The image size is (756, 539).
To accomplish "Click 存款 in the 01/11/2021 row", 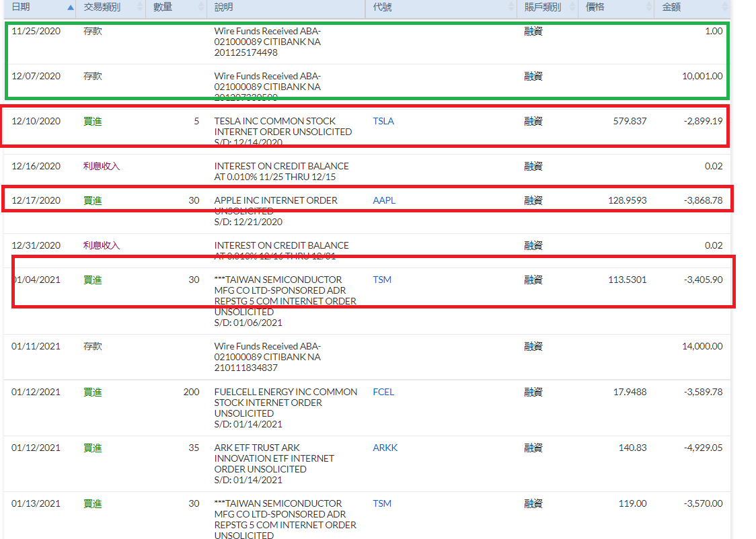I will coord(93,346).
